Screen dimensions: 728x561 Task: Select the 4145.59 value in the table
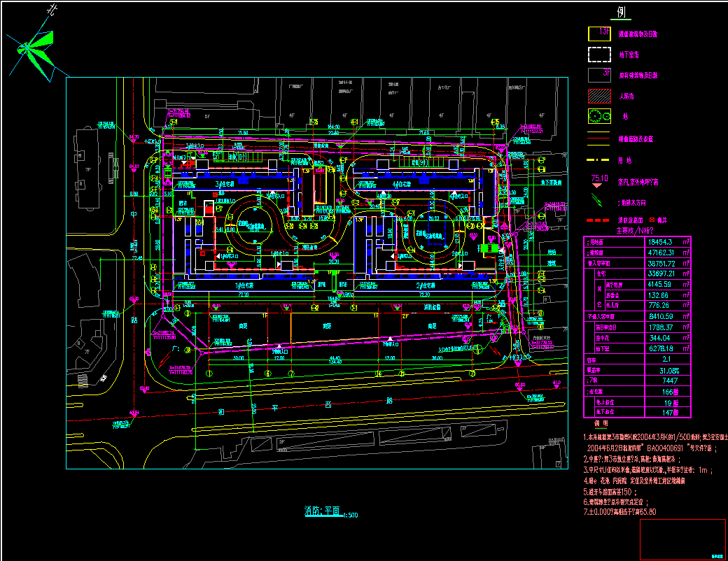[659, 285]
